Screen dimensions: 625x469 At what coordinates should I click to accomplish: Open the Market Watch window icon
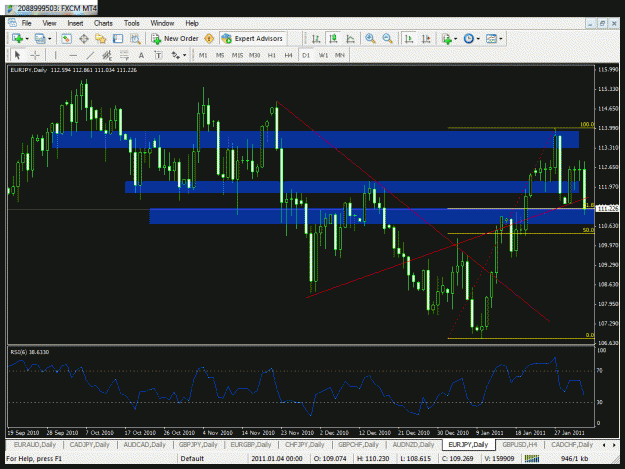[66, 39]
